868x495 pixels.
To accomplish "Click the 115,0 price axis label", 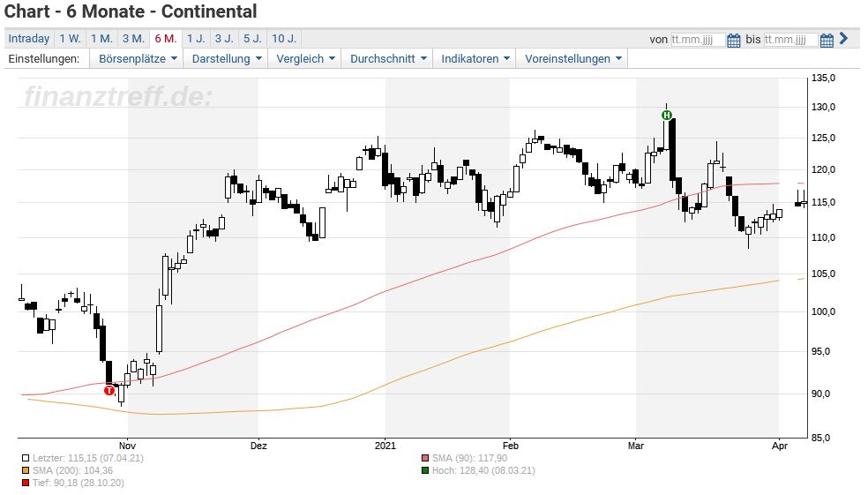I will (x=823, y=203).
